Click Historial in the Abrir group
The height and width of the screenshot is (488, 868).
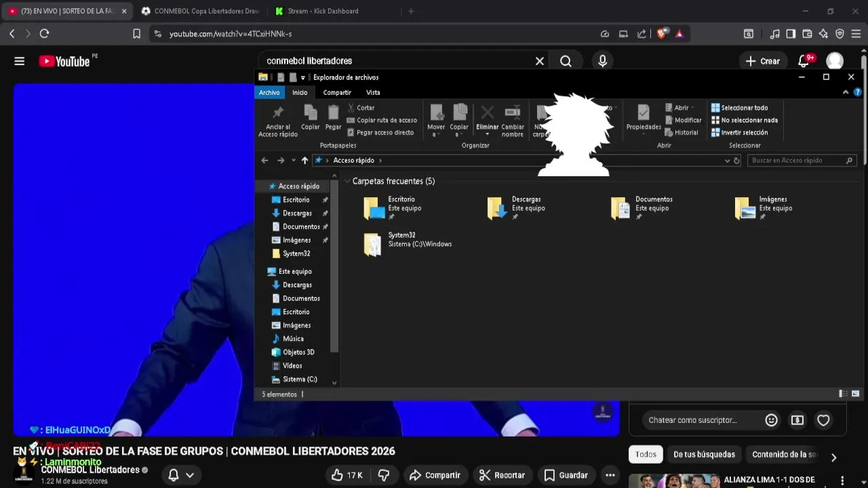click(682, 132)
